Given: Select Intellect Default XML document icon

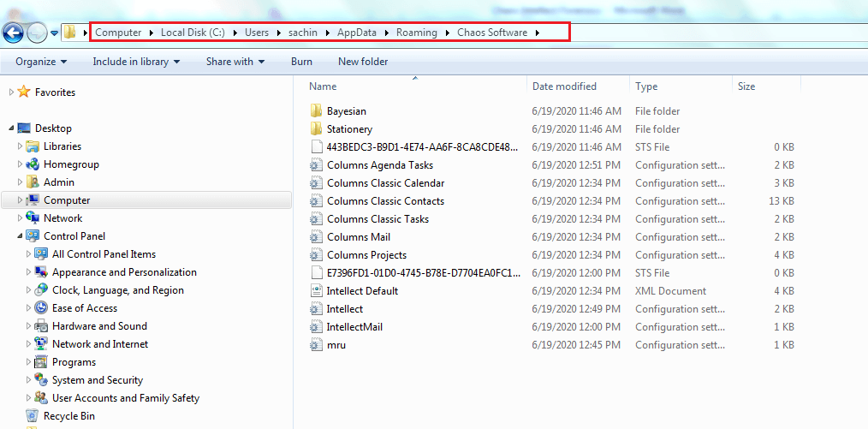Looking at the screenshot, I should [316, 290].
